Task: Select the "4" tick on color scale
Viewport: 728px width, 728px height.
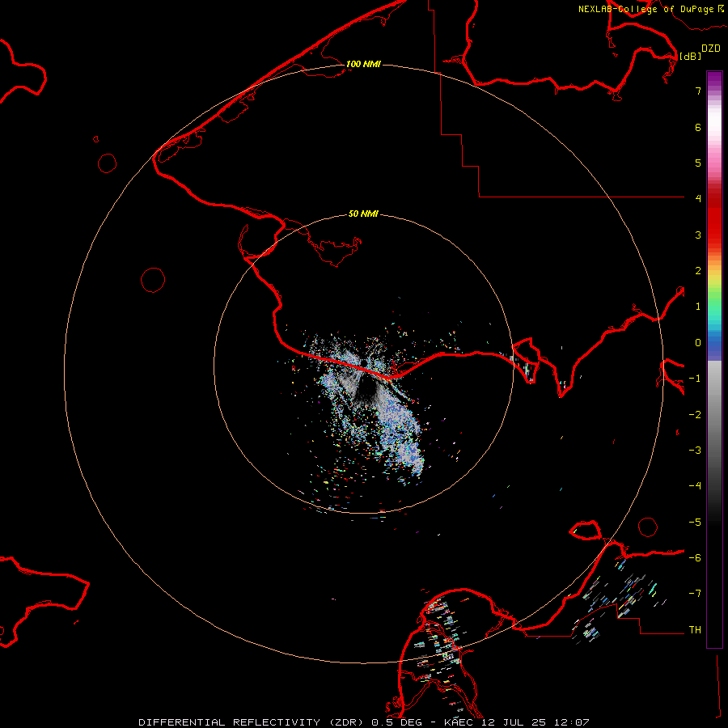Action: click(x=698, y=198)
